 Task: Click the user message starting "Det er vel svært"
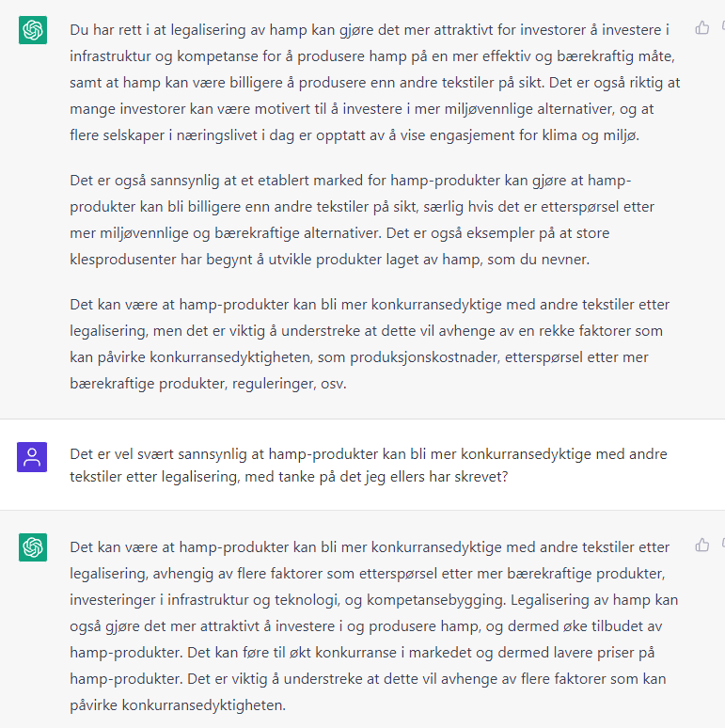click(x=369, y=466)
